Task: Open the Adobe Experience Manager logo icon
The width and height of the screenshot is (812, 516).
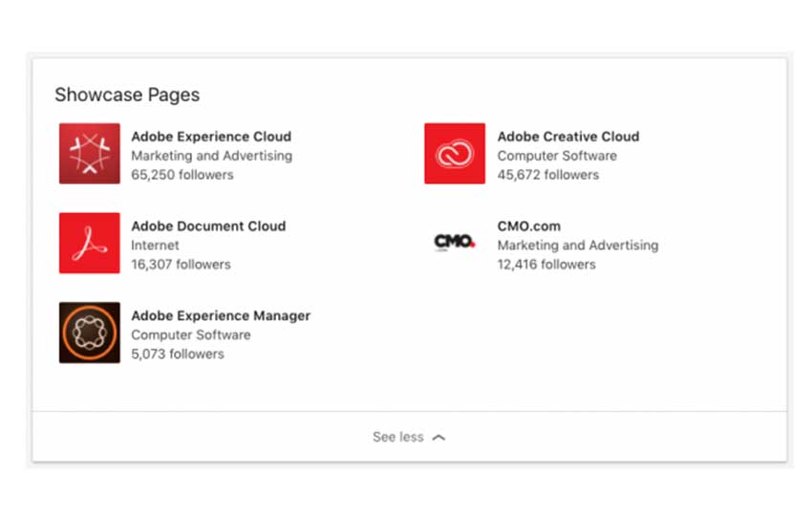Action: click(x=90, y=333)
